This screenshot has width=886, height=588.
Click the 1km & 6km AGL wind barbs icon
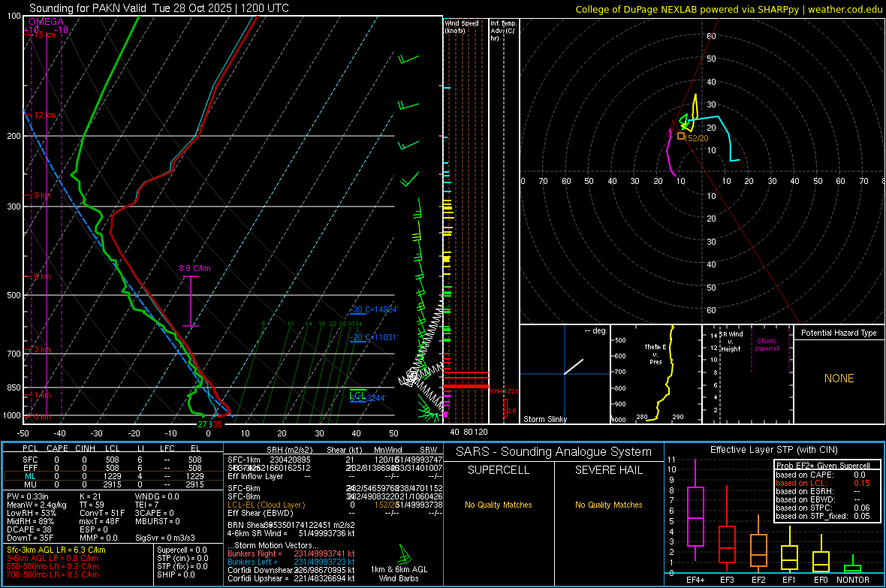pyautogui.click(x=405, y=554)
